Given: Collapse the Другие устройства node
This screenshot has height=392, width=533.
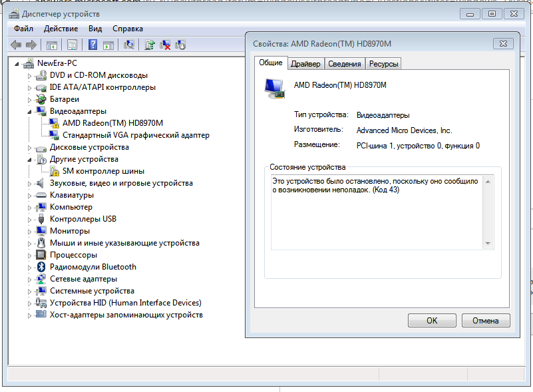Looking at the screenshot, I should tap(29, 160).
